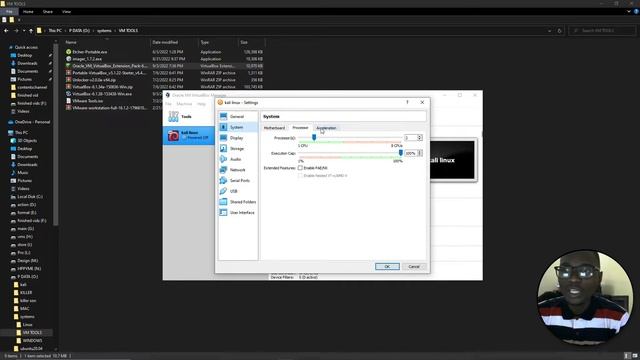Select the System settings category
640x360 pixels.
click(237, 127)
